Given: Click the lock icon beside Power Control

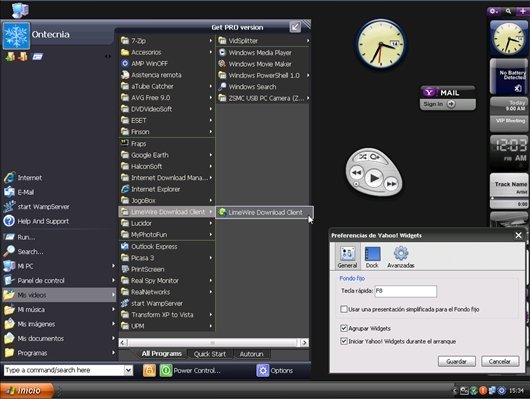Looking at the screenshot, I should pyautogui.click(x=149, y=370).
